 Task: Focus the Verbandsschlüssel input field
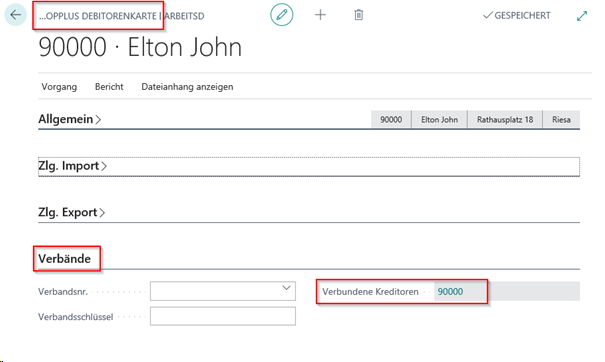click(x=223, y=316)
